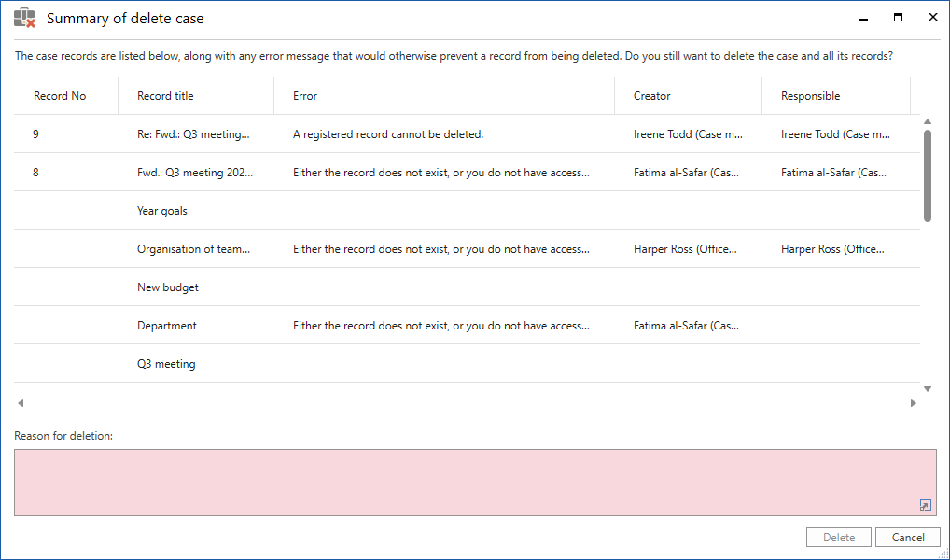The height and width of the screenshot is (560, 950).
Task: Maximize the Summary of delete case window
Action: pos(898,18)
